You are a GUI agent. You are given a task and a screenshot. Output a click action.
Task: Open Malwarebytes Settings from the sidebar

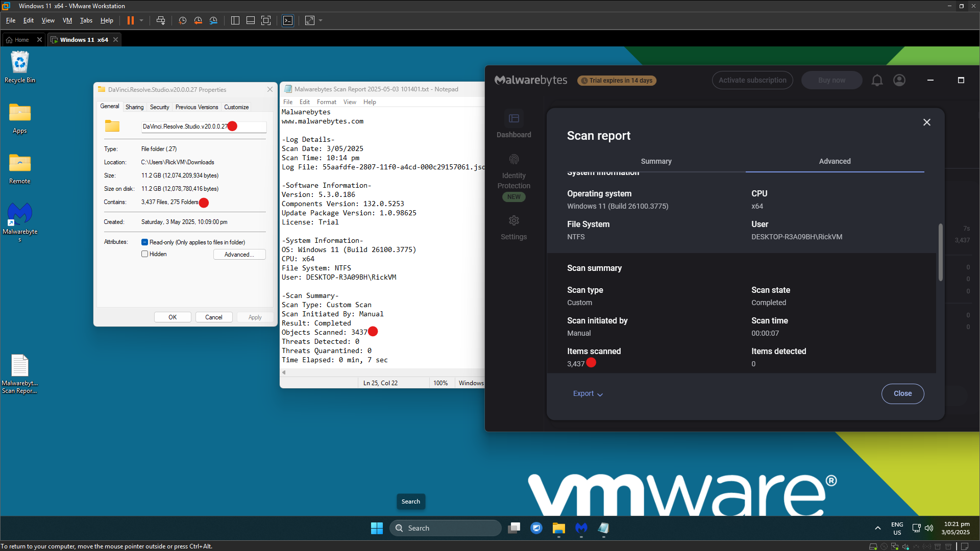514,228
